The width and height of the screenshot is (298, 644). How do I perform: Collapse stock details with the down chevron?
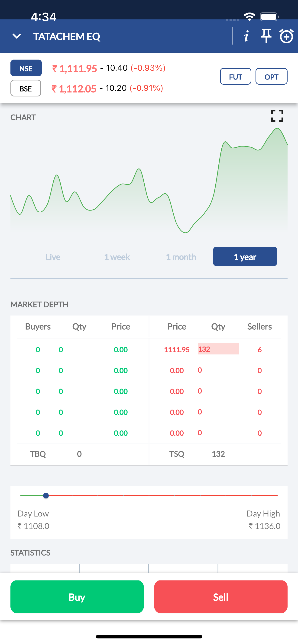click(x=17, y=36)
